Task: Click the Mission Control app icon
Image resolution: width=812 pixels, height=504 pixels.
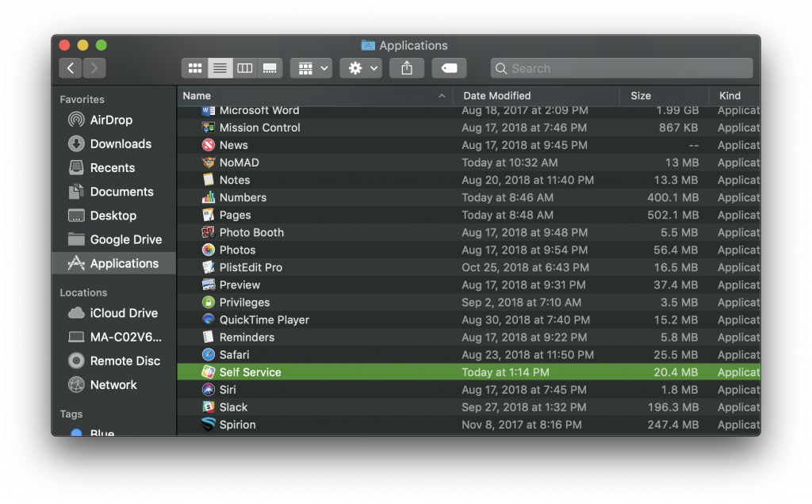Action: tap(209, 128)
